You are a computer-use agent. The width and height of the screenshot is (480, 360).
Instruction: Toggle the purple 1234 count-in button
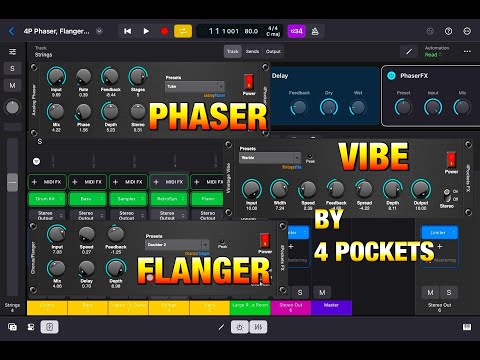point(296,31)
